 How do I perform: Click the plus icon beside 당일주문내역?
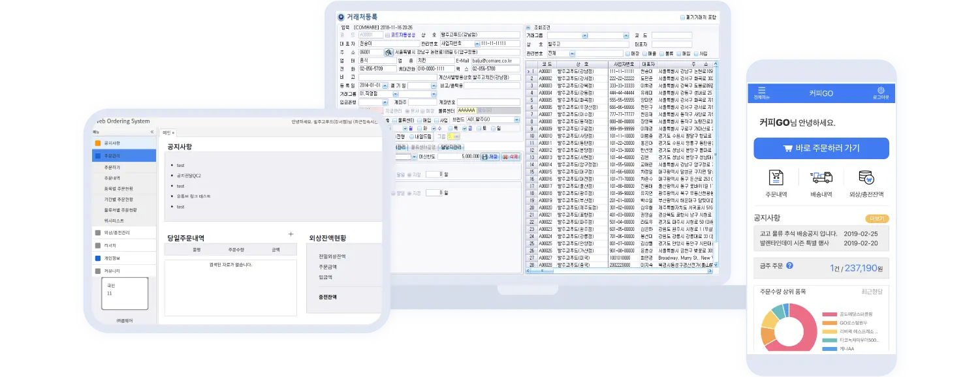(x=291, y=234)
